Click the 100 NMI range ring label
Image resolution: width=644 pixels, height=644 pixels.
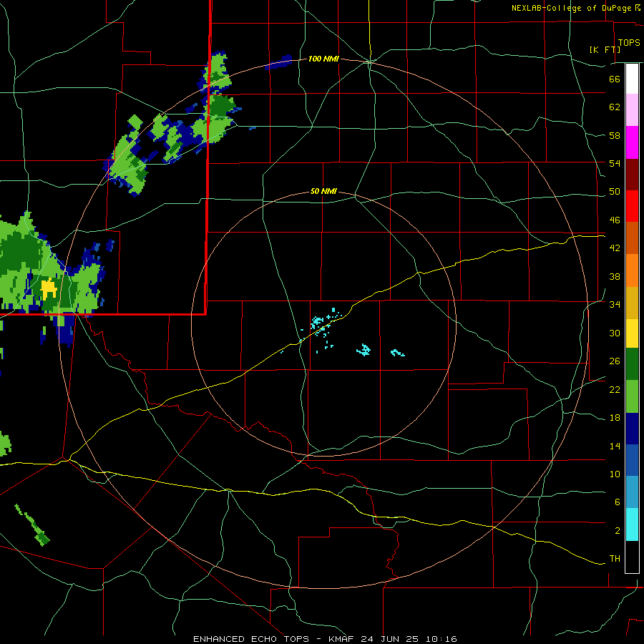click(x=323, y=59)
